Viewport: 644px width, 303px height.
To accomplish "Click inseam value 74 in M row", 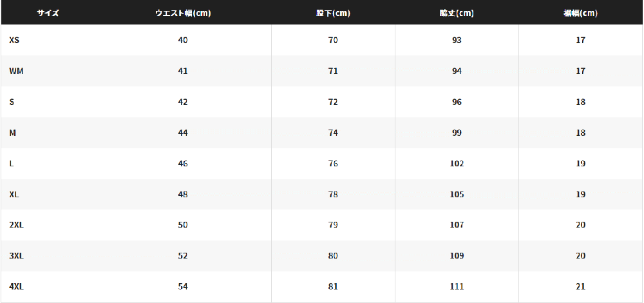I will pos(333,133).
